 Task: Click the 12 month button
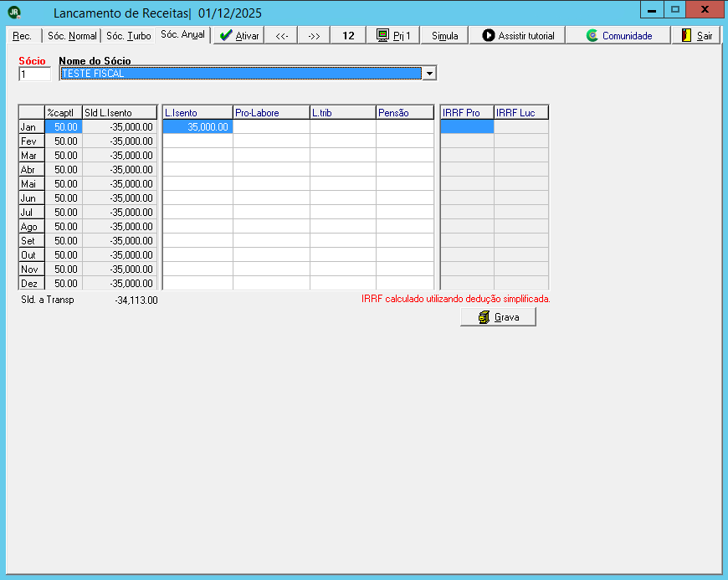pyautogui.click(x=348, y=36)
